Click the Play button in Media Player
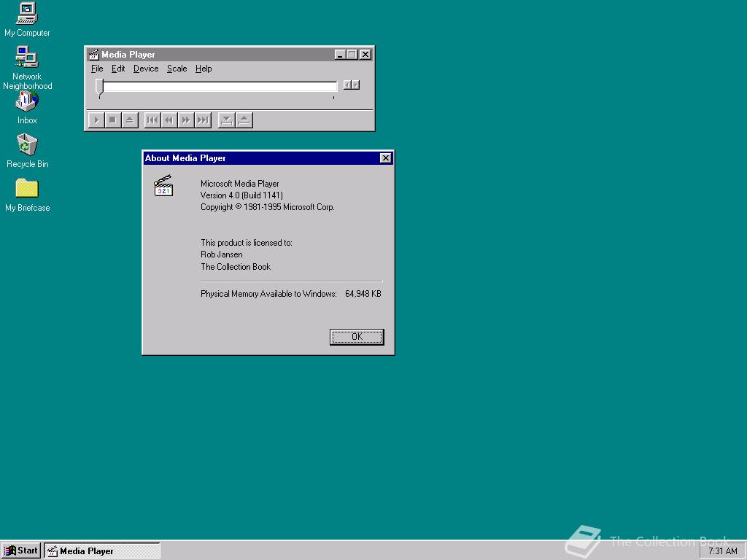Viewport: 747px width, 560px height. click(x=96, y=120)
